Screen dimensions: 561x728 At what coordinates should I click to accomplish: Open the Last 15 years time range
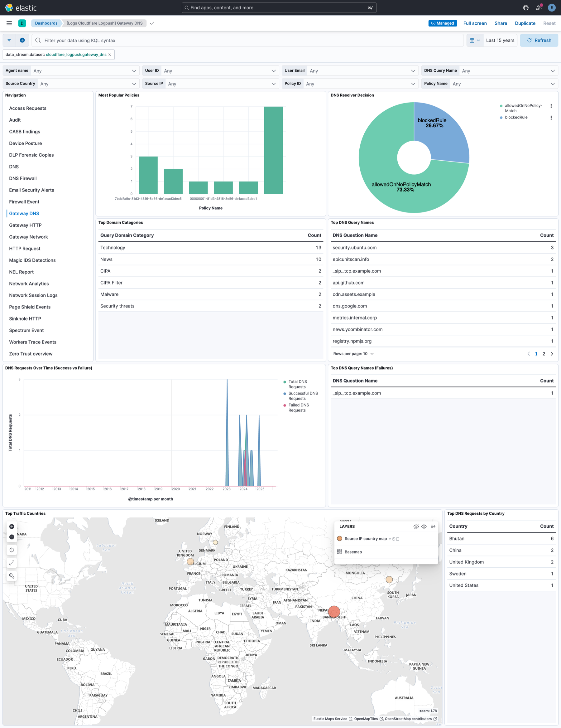tap(500, 40)
